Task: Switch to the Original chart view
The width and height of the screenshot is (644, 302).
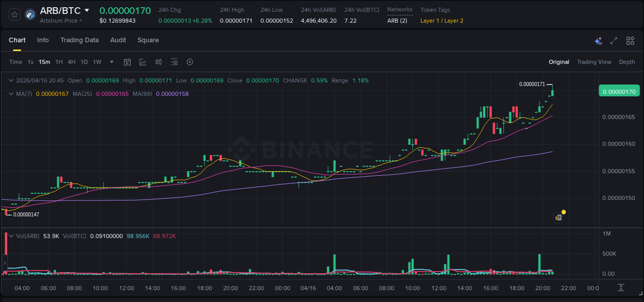Action: (x=559, y=62)
